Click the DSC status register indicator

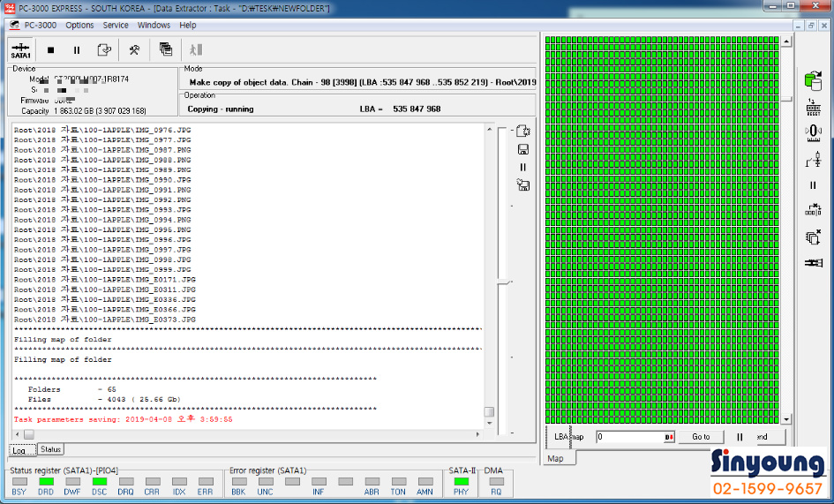pyautogui.click(x=99, y=482)
